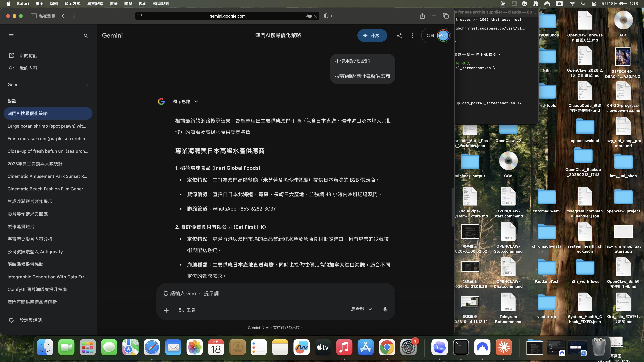Start a new chat via 新的對話
Image resolution: width=644 pixels, height=362 pixels.
point(23,55)
